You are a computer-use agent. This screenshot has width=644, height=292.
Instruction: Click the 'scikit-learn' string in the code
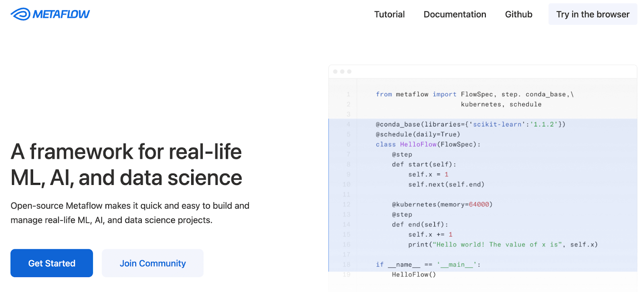click(x=497, y=124)
